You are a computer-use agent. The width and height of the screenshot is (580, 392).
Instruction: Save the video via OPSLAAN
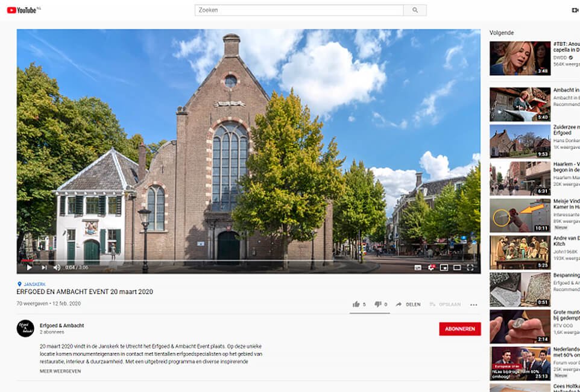point(445,305)
